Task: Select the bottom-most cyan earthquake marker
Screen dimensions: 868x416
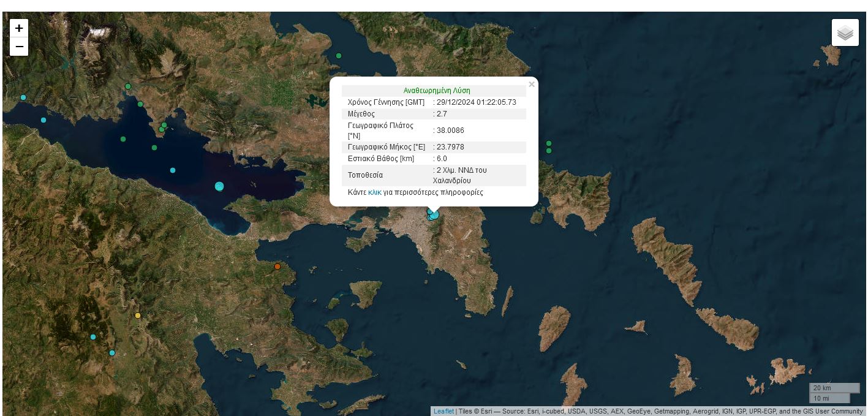Action: [112, 353]
